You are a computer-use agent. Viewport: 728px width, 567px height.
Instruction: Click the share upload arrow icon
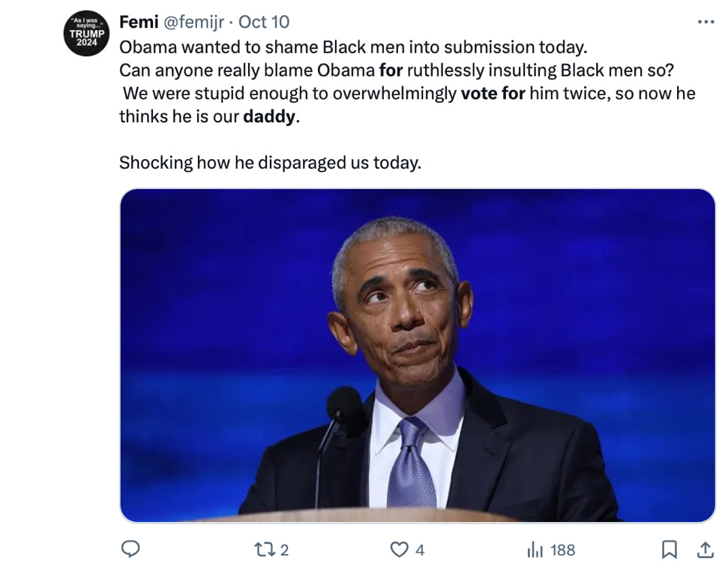[x=705, y=550]
